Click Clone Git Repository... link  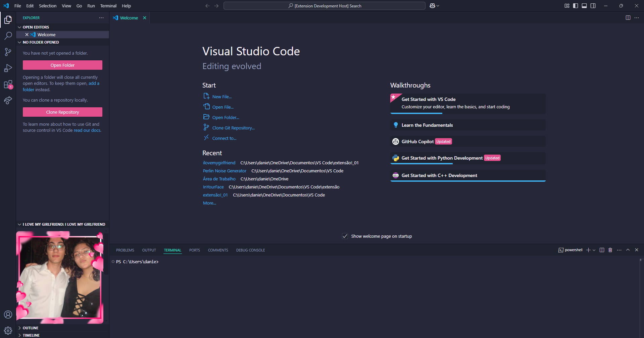(x=233, y=128)
